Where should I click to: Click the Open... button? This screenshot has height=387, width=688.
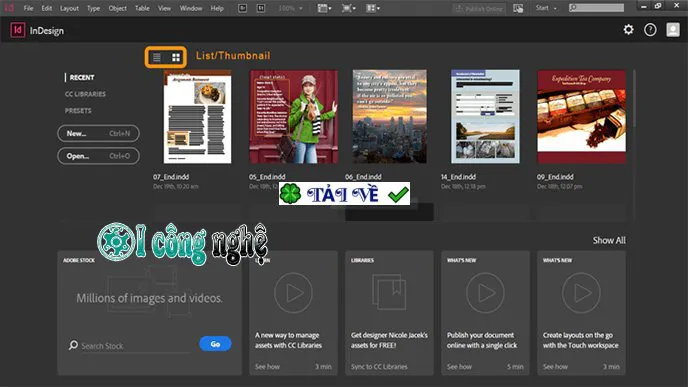[98, 156]
